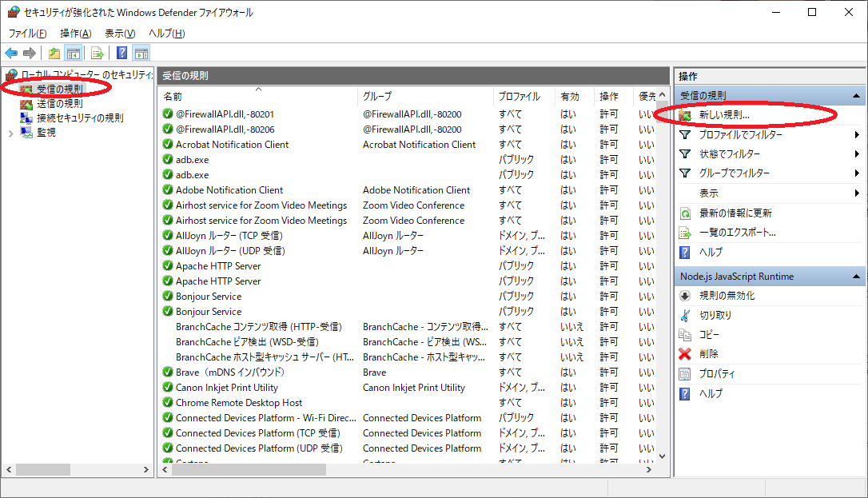This screenshot has height=498, width=868.
Task: Click the Export List toolbar icon
Action: (x=97, y=54)
